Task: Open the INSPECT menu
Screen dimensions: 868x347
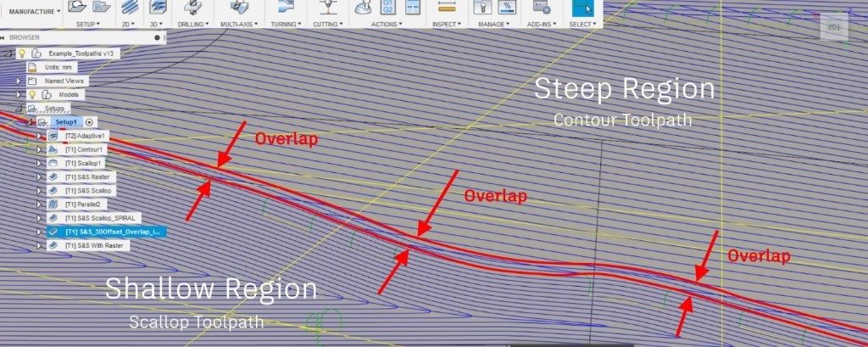Action: point(446,25)
